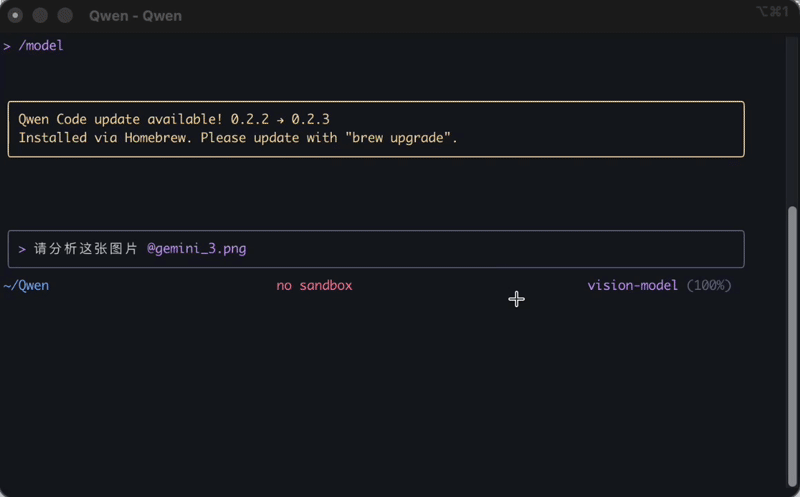
Task: Click the terminal's vertical scrollbar
Action: coord(792,346)
